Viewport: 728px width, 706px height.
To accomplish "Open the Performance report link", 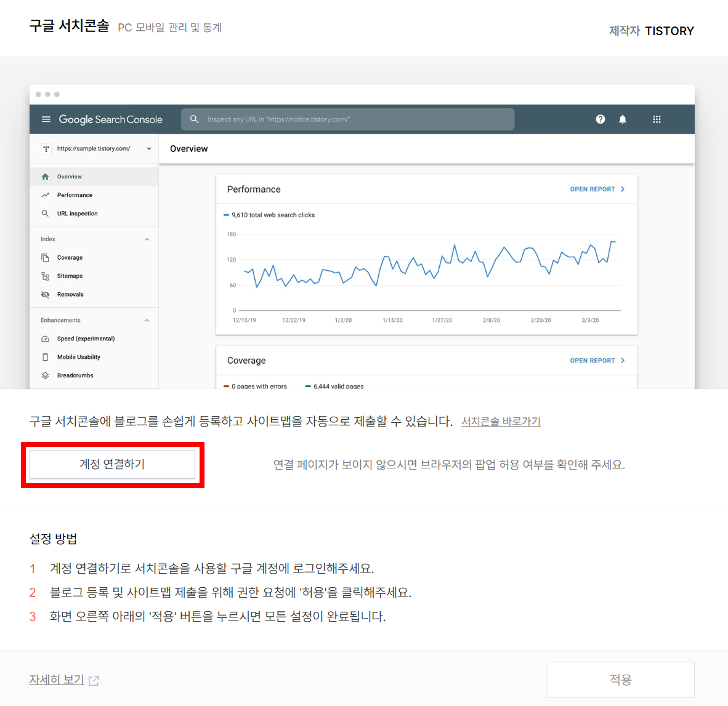I will pyautogui.click(x=597, y=189).
